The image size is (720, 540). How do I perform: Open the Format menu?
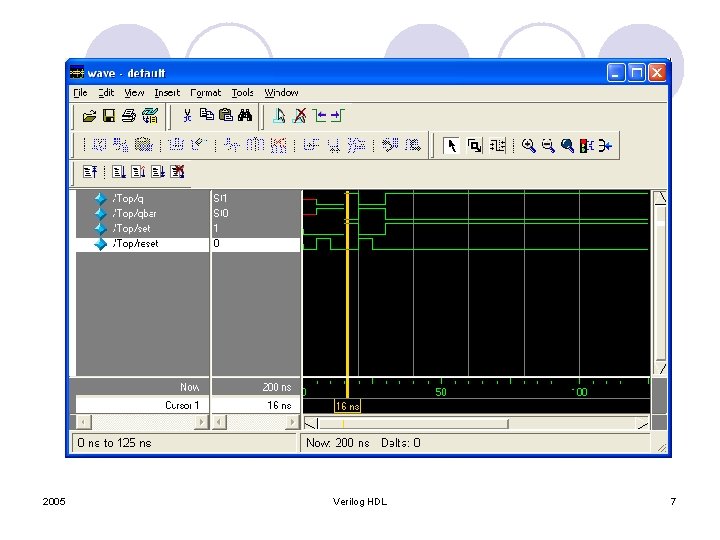[x=206, y=93]
